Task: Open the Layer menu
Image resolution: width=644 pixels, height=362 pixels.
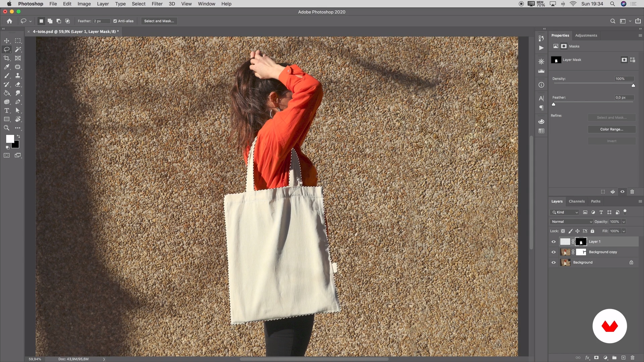Action: [103, 4]
